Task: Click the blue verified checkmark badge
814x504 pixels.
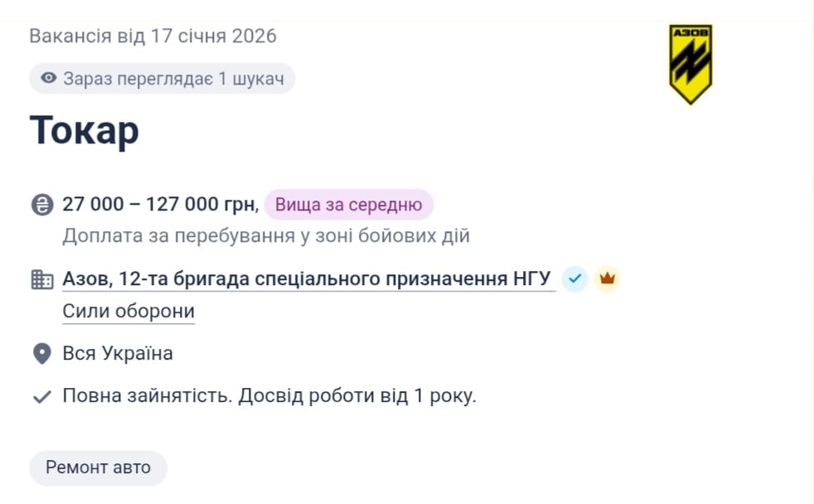Action: (x=574, y=279)
